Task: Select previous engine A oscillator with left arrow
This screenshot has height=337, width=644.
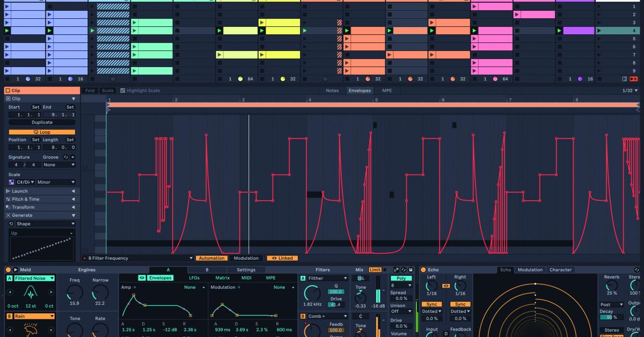Action: coord(9,292)
